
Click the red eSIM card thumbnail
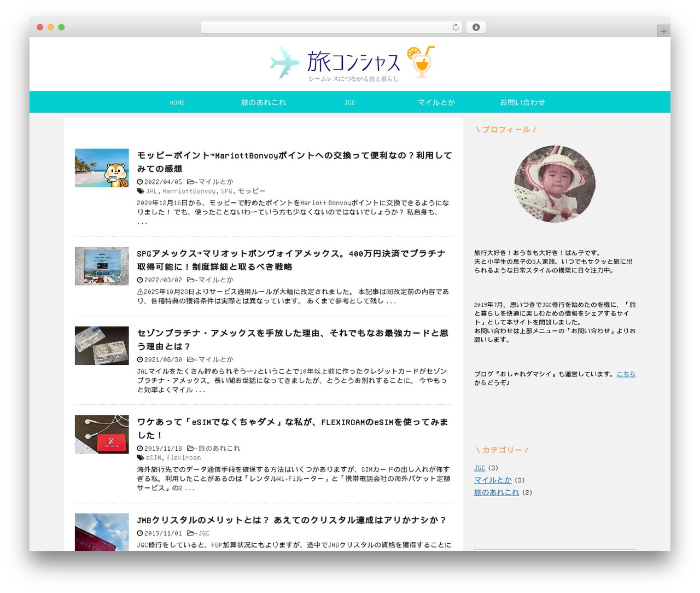102,434
